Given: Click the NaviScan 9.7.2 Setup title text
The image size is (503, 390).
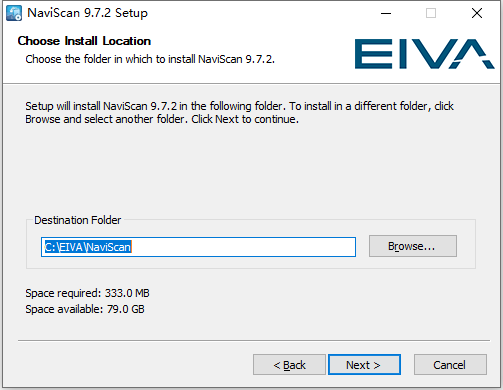Looking at the screenshot, I should coord(87,13).
